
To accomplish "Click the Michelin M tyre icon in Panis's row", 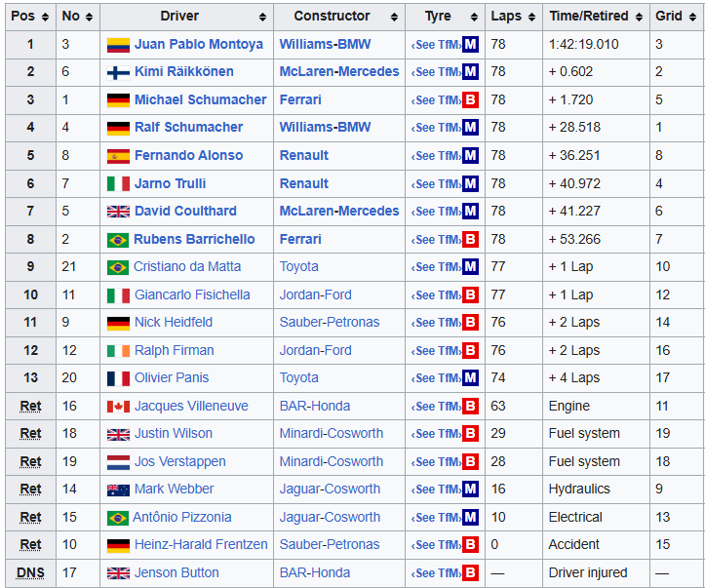I will pos(470,378).
